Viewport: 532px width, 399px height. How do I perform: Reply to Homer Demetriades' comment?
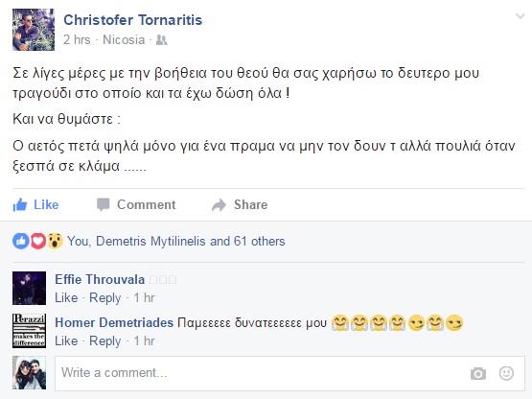[104, 340]
